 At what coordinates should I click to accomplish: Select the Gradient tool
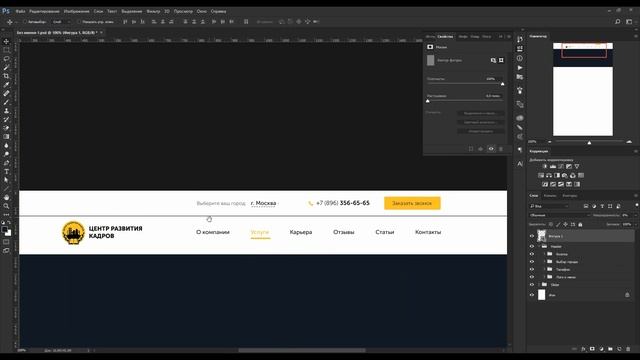pos(6,136)
